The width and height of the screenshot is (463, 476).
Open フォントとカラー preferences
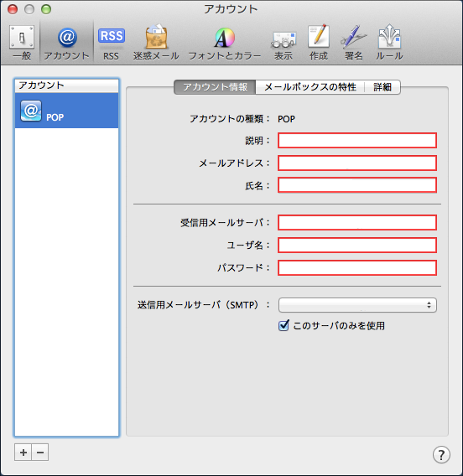[225, 43]
